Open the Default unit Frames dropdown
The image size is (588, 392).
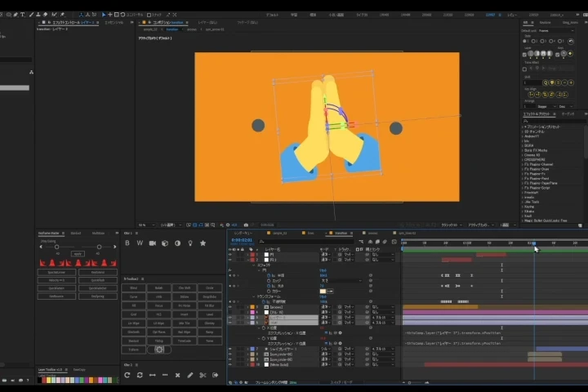coord(556,31)
